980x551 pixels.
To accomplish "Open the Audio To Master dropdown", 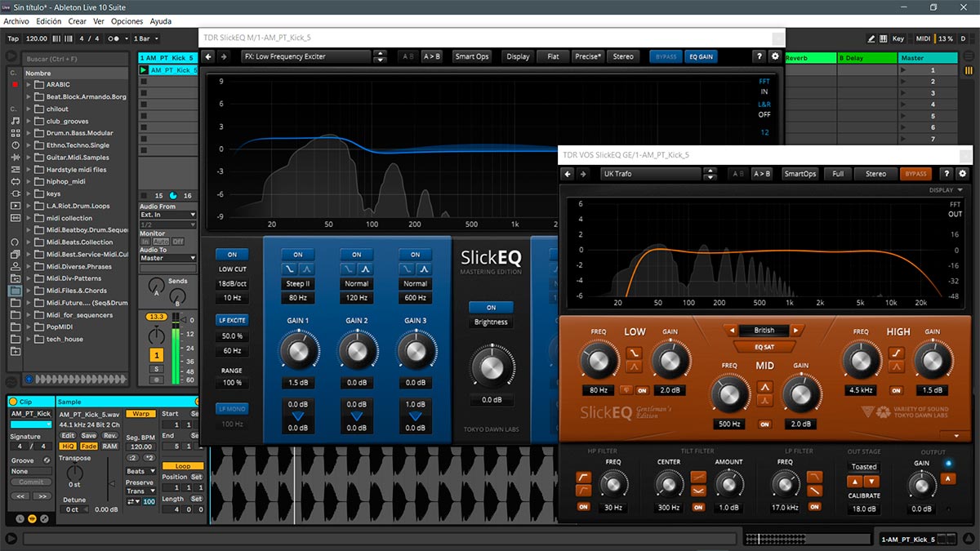I will [x=167, y=258].
